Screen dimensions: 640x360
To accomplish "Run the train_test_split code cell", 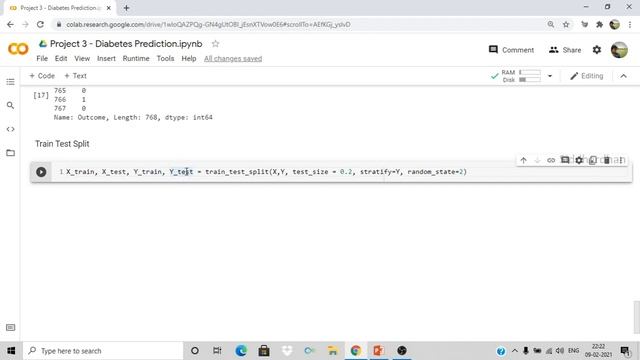I will point(41,172).
